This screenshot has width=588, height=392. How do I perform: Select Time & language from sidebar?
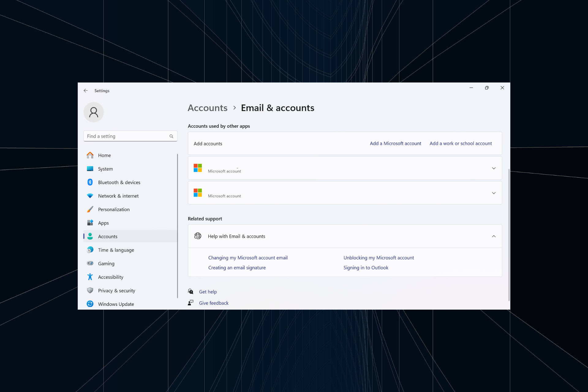click(x=115, y=250)
